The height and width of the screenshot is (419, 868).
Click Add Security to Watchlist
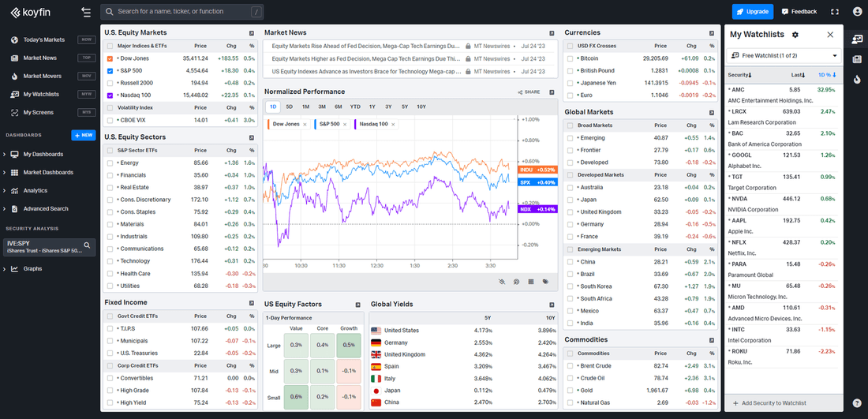(x=769, y=403)
